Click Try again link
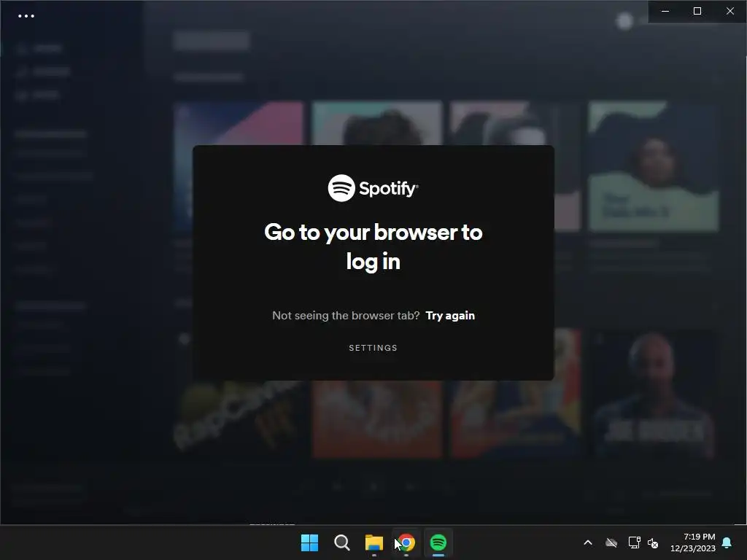The height and width of the screenshot is (560, 747). click(450, 316)
